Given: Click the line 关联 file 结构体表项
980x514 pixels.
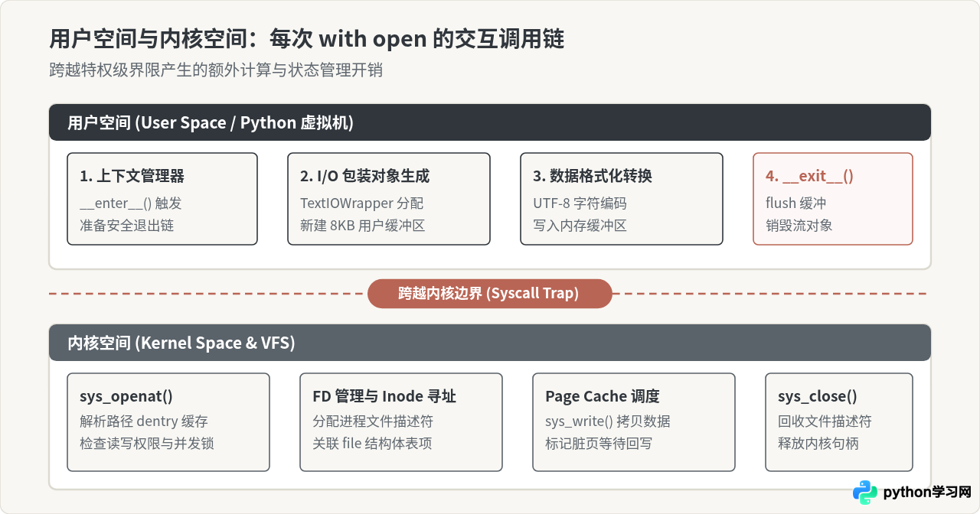Looking at the screenshot, I should click(372, 443).
